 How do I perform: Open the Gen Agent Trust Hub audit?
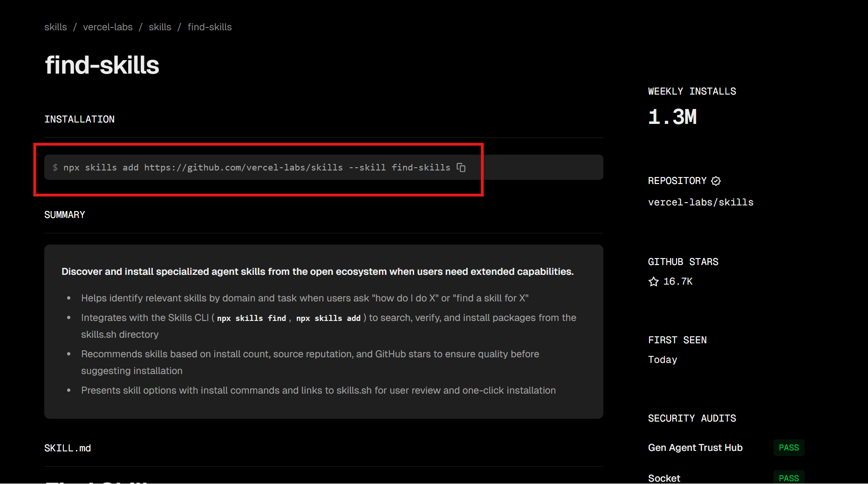[695, 448]
